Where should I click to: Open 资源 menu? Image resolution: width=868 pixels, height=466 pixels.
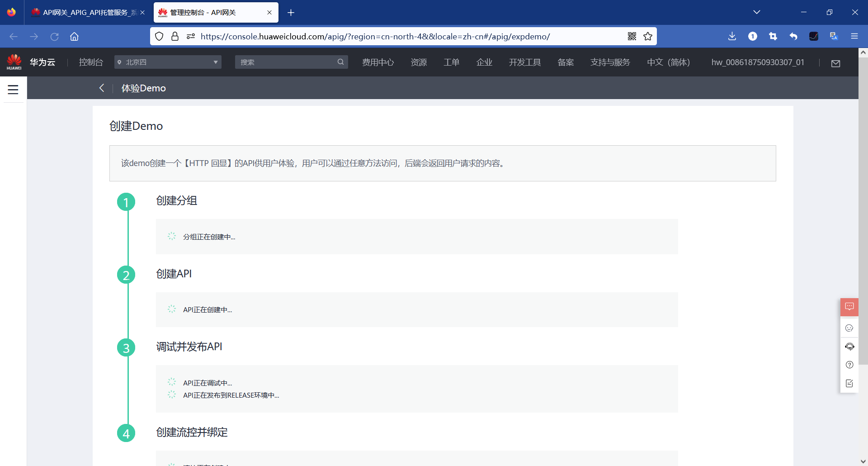419,62
